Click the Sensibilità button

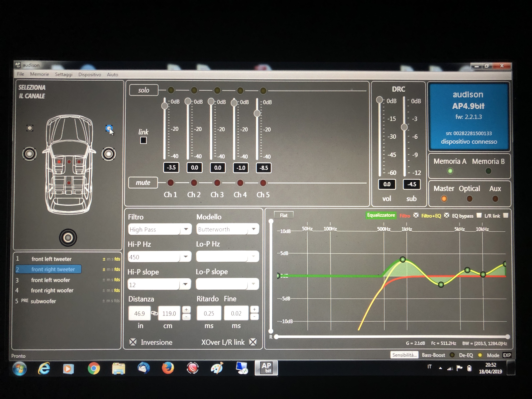[x=404, y=355]
